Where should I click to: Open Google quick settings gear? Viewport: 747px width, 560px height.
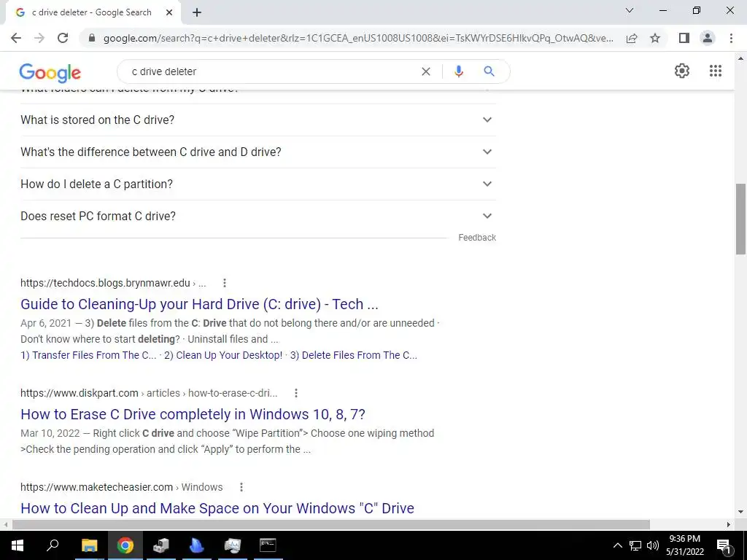coord(682,71)
